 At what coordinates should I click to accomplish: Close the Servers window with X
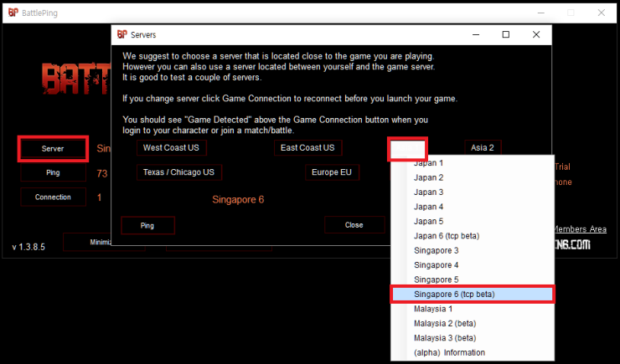click(536, 35)
